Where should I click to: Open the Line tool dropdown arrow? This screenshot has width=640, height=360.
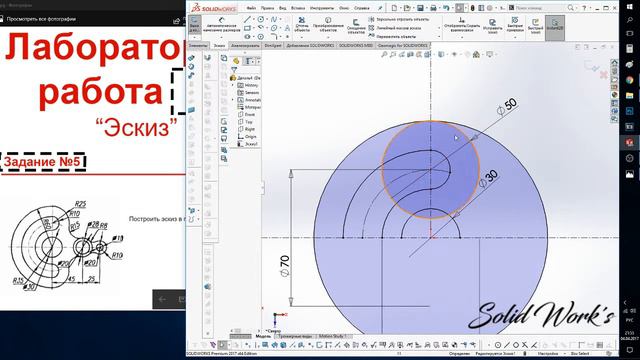point(254,19)
